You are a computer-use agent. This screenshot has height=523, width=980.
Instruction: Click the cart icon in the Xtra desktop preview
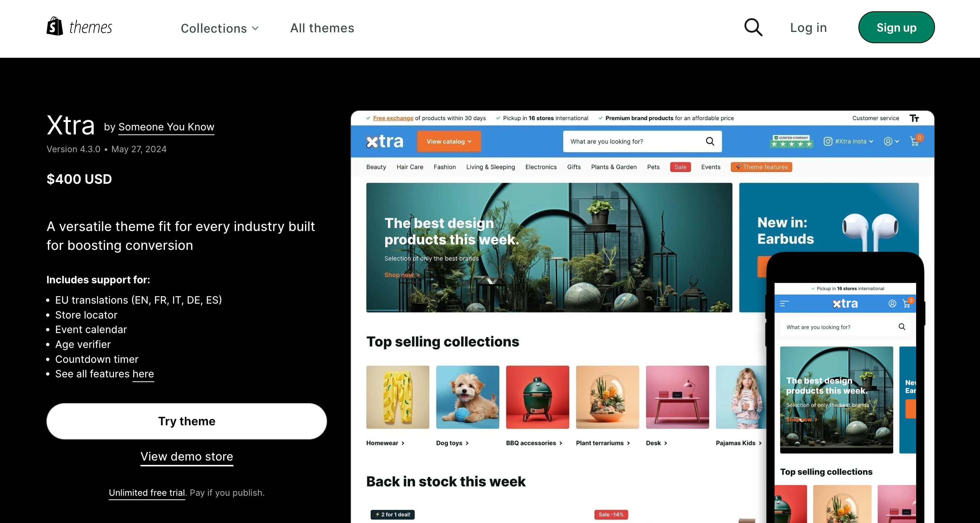coord(915,141)
